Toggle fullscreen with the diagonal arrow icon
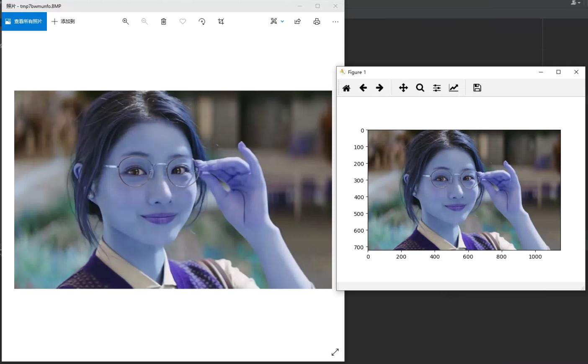588x364 pixels. click(x=335, y=352)
